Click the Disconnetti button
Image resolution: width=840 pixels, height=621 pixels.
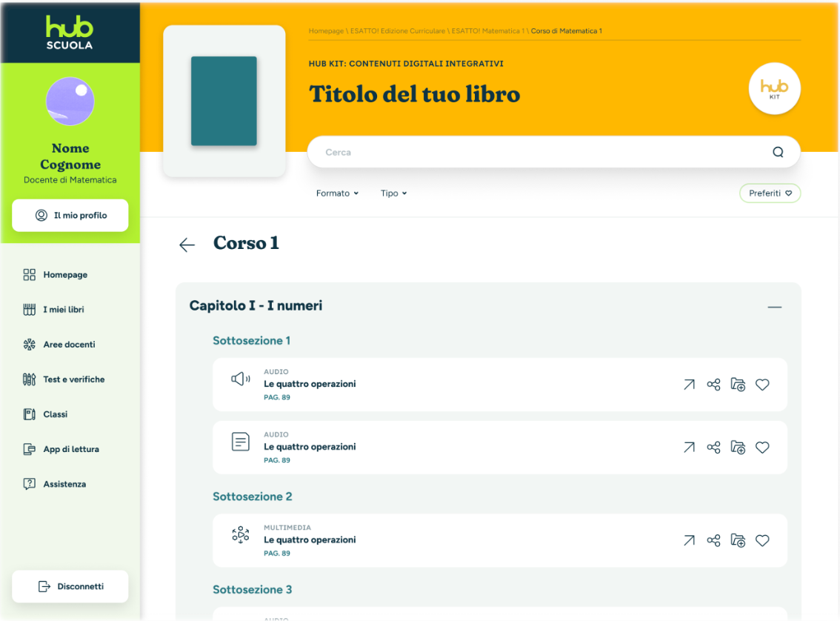[70, 587]
